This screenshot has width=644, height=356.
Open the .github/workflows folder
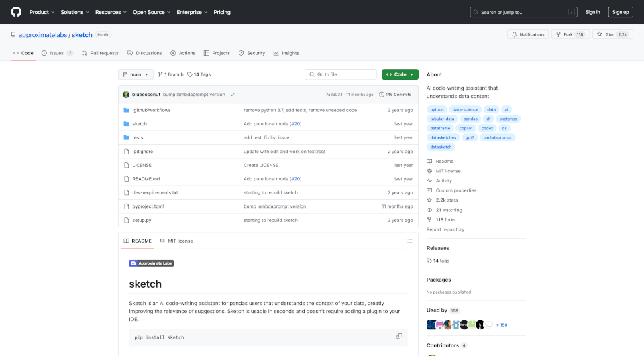tap(151, 110)
